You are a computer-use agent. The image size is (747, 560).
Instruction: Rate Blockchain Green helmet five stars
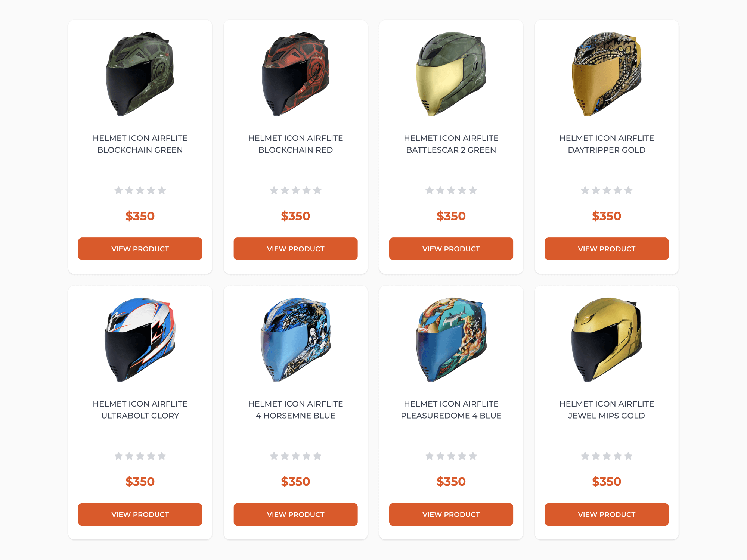pos(162,190)
